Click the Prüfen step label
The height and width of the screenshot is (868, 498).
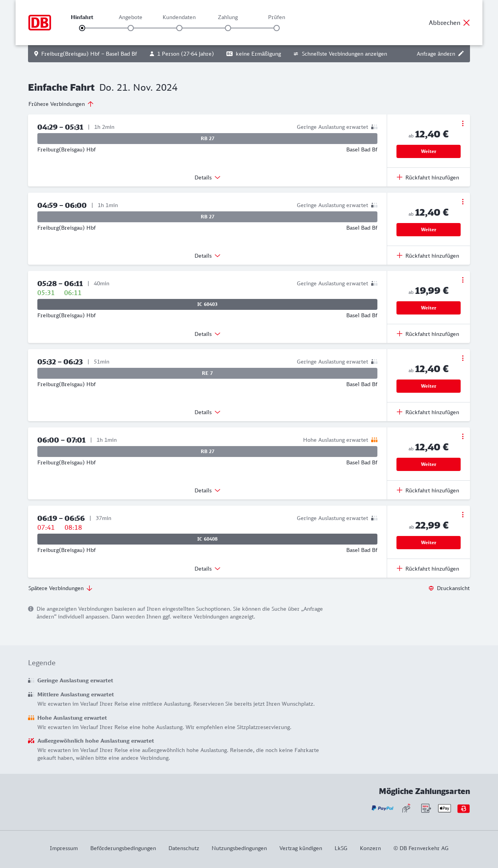[x=277, y=17]
